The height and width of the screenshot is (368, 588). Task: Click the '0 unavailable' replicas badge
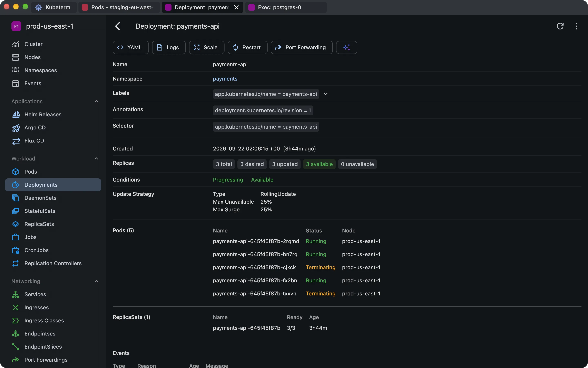point(357,164)
